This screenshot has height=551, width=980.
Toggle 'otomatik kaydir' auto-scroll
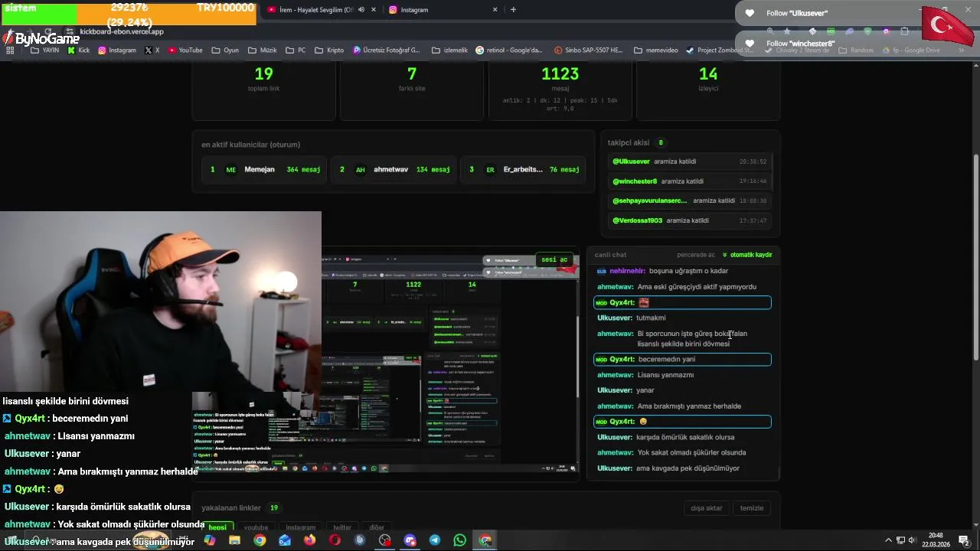[747, 255]
